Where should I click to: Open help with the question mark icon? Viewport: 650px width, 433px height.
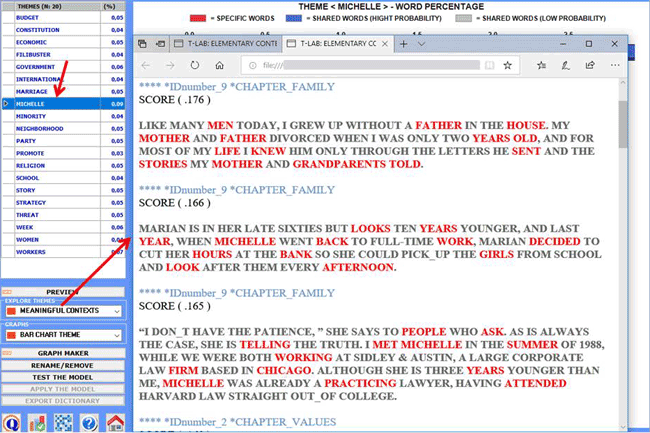89,423
